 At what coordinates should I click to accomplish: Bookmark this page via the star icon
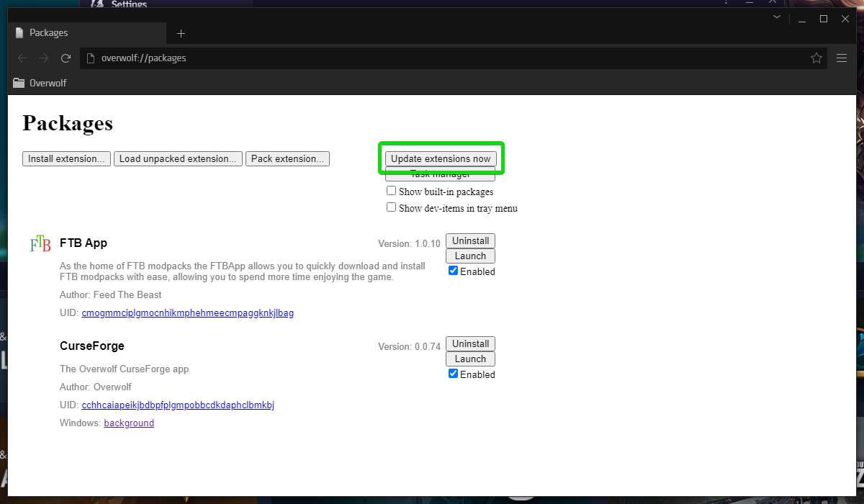click(x=816, y=58)
